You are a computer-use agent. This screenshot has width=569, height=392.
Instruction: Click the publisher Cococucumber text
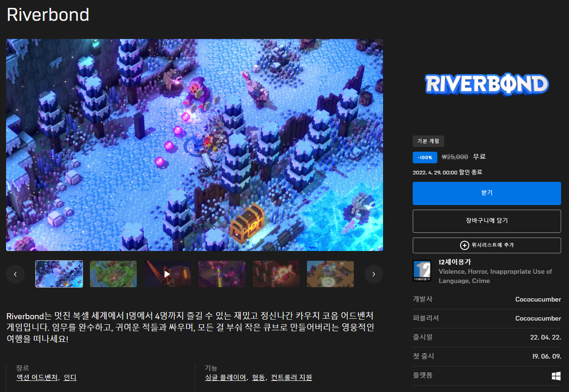click(538, 319)
